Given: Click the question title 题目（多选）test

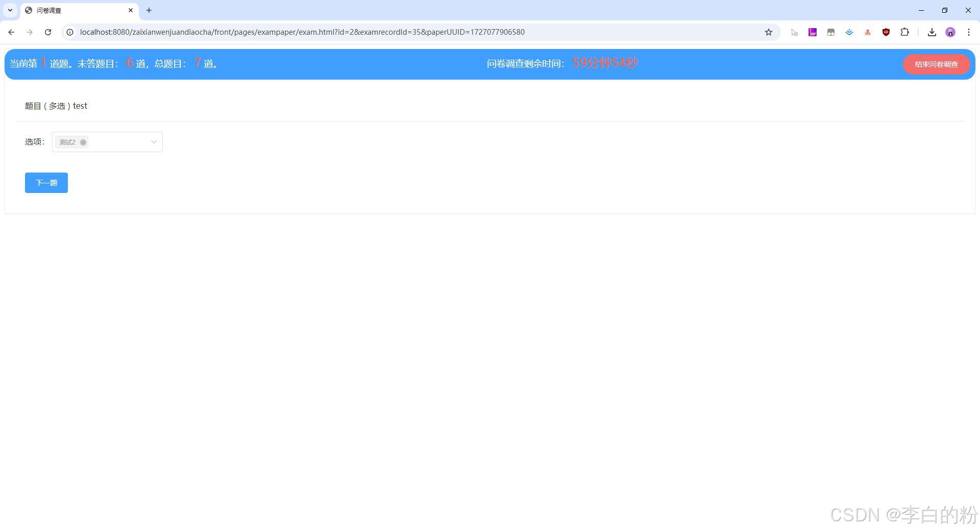Looking at the screenshot, I should pyautogui.click(x=56, y=106).
